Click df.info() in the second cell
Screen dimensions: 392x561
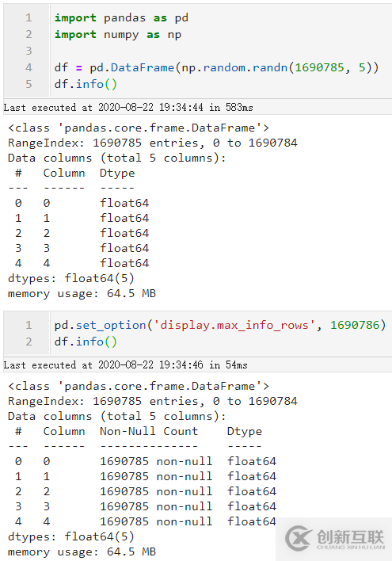(86, 342)
